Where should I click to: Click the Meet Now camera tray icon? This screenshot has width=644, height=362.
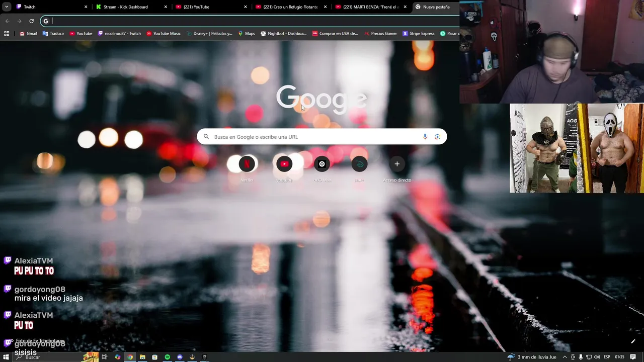(x=573, y=357)
